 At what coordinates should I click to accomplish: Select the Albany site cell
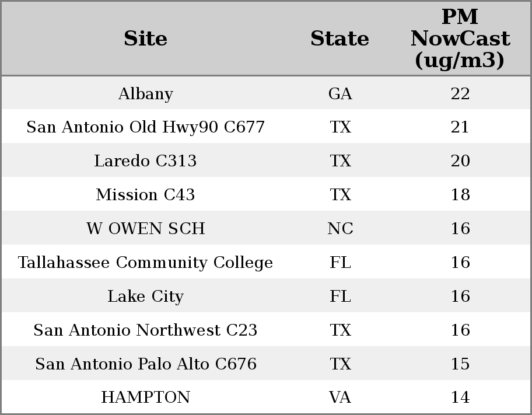point(145,94)
